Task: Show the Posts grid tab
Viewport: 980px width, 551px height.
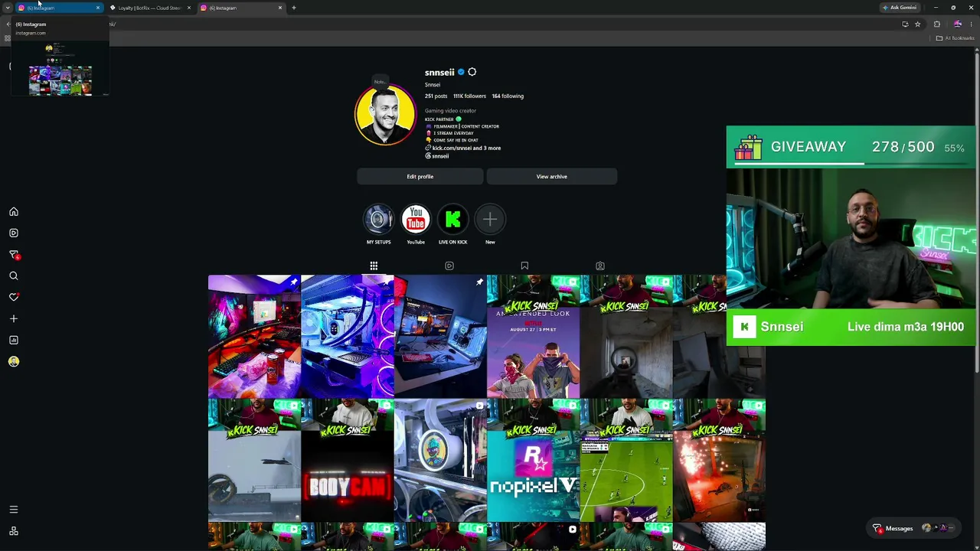Action: pos(374,266)
